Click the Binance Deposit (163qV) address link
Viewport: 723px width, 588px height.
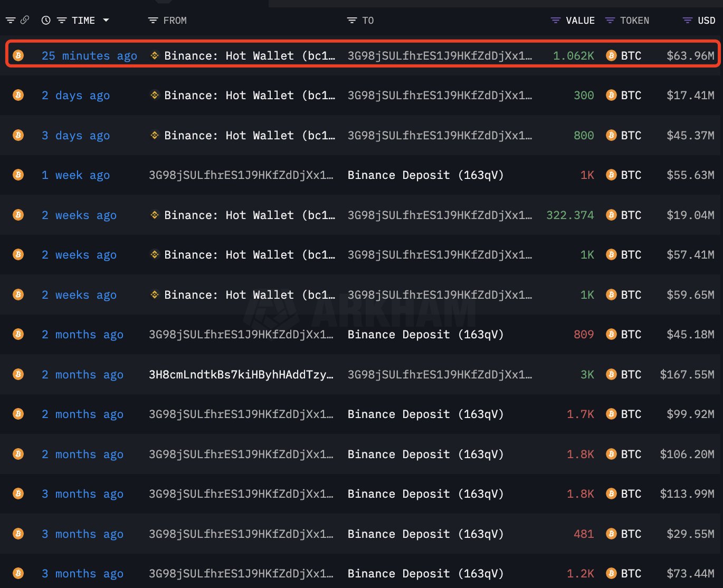point(425,175)
